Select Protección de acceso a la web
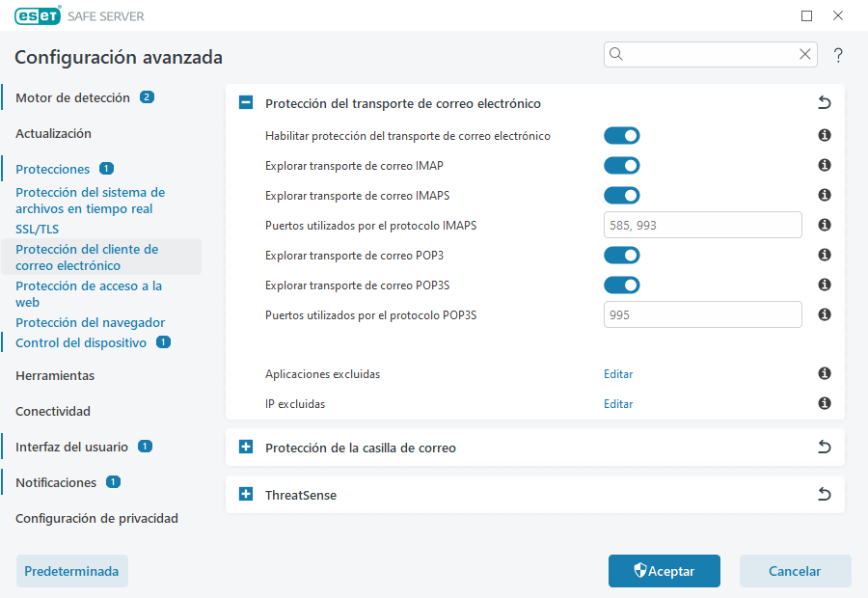Image resolution: width=868 pixels, height=598 pixels. coord(89,293)
